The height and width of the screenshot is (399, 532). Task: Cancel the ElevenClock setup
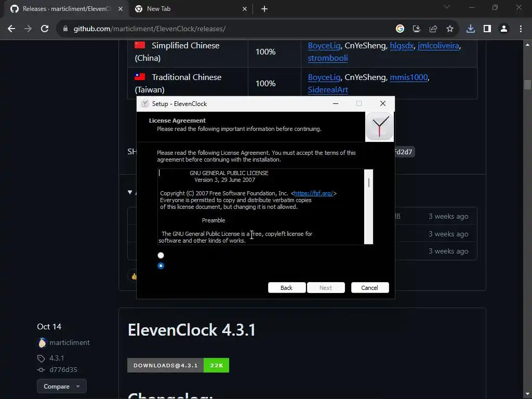point(370,288)
